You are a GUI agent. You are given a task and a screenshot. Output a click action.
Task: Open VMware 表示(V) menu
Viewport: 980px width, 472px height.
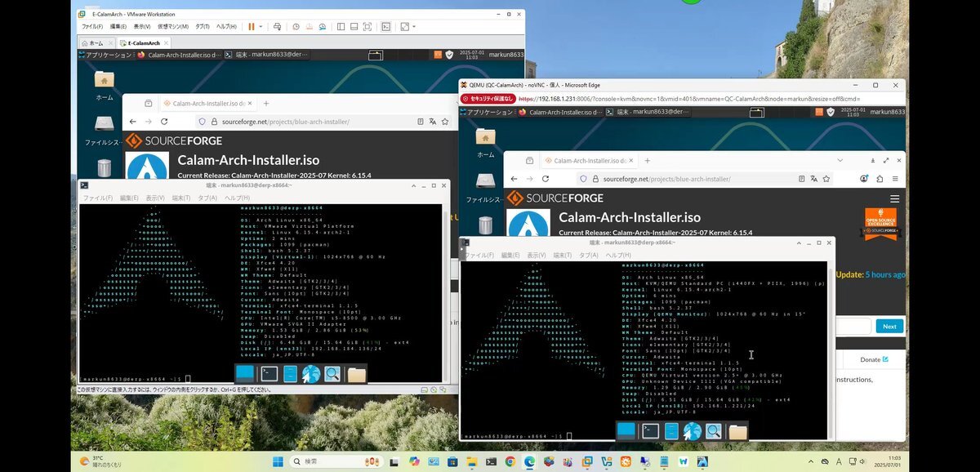click(143, 27)
